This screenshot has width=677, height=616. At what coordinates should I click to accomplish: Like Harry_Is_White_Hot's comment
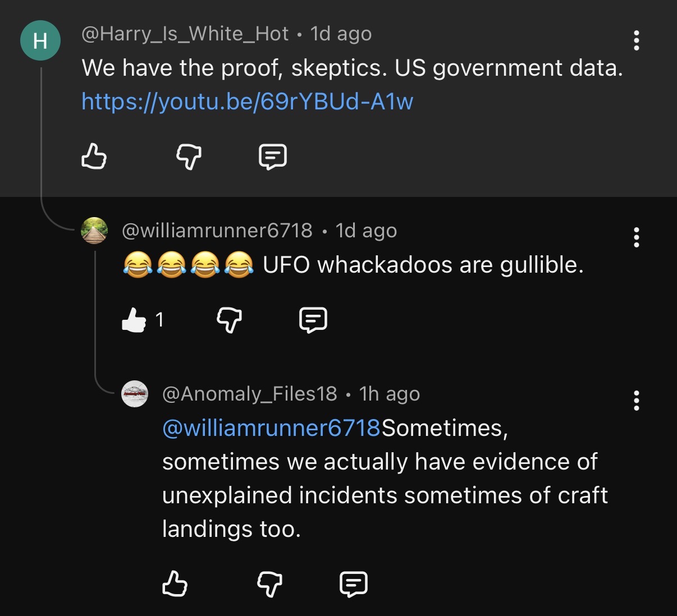point(94,157)
